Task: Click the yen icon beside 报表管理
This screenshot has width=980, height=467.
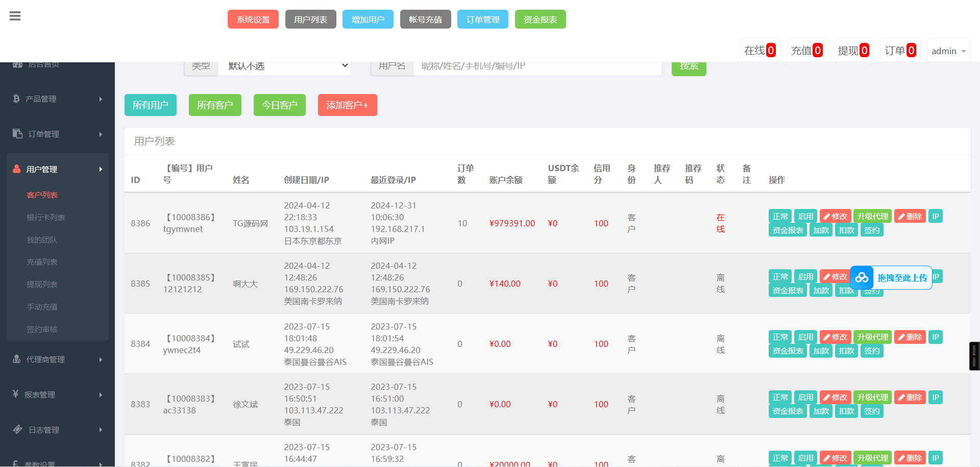Action: 16,394
